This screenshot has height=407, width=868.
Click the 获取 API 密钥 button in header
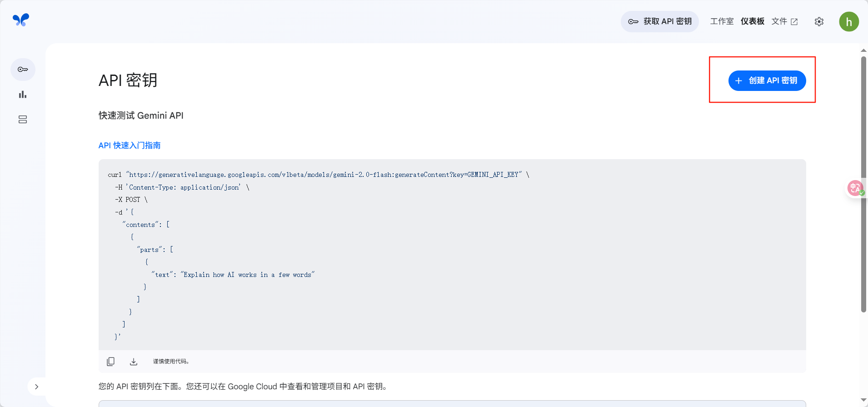click(659, 21)
